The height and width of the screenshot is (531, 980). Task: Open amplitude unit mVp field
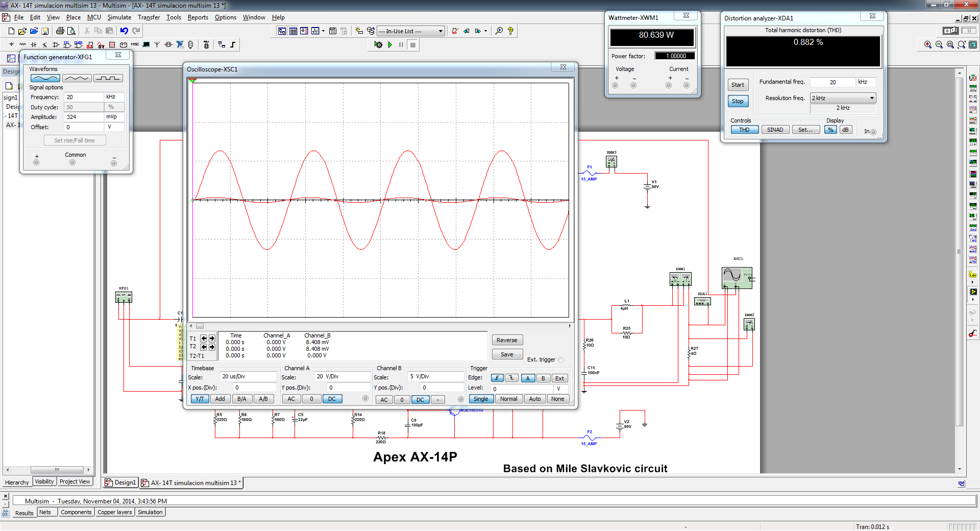[114, 117]
